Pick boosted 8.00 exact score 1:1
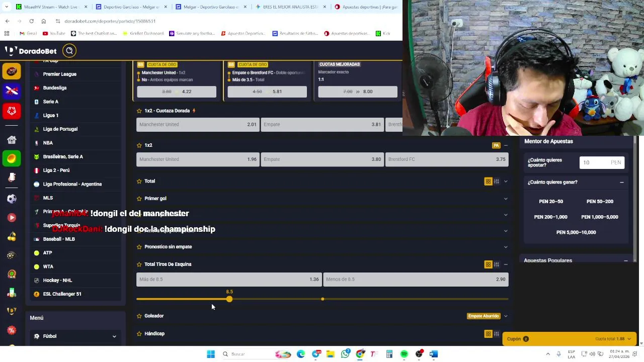This screenshot has height=362, width=644. coord(358,92)
